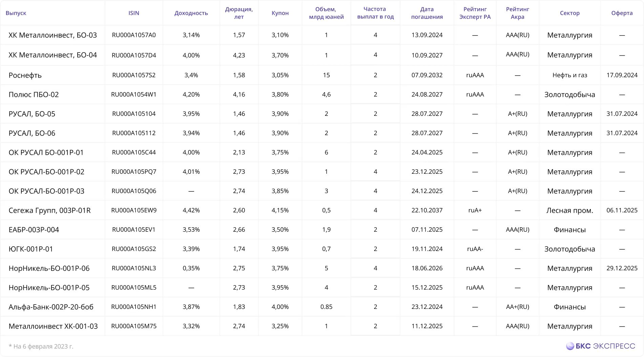Click the 'Купон' column header
Image resolution: width=644 pixels, height=357 pixels.
coord(280,13)
